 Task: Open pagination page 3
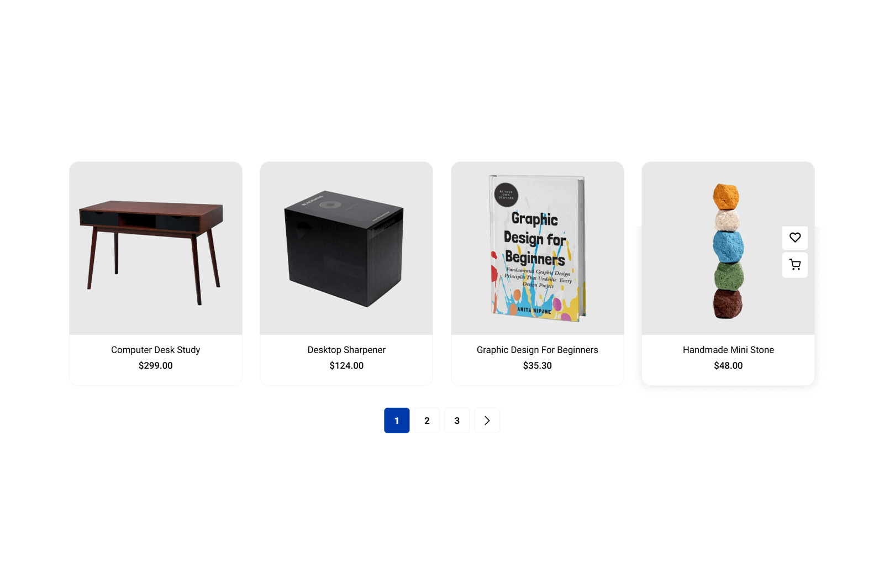[x=457, y=421]
